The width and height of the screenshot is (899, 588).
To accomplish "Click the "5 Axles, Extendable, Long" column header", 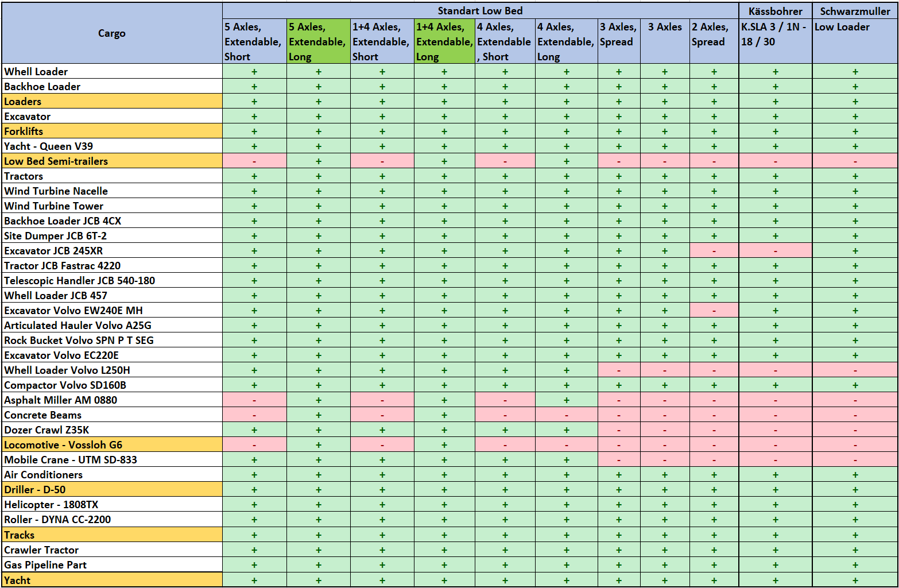I will 319,41.
